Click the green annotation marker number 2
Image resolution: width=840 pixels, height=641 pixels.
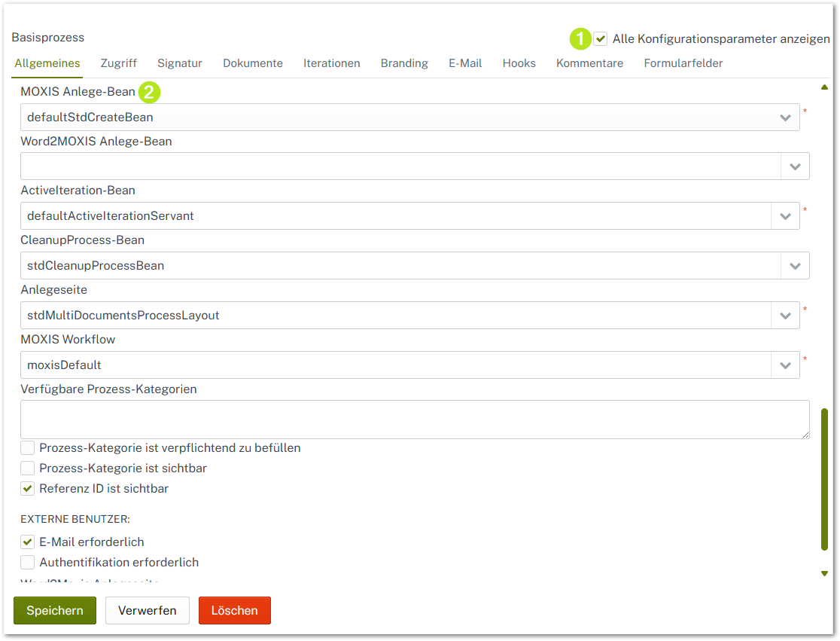point(150,93)
